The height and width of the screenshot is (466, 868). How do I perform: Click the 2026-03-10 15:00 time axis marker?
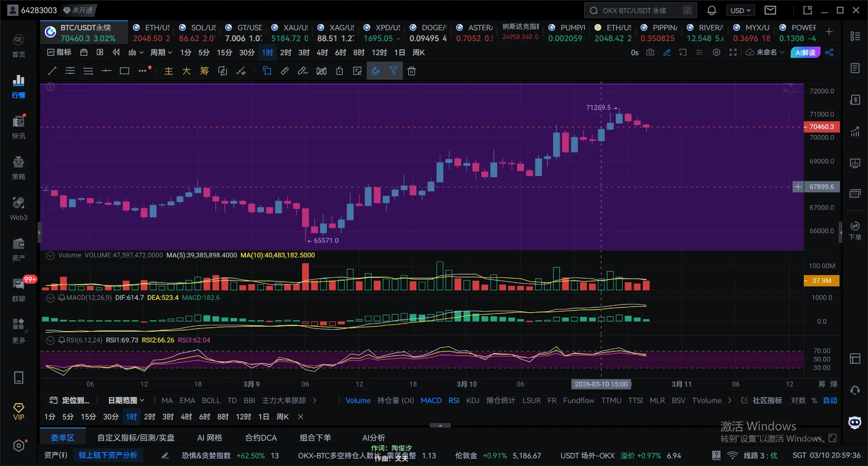coord(601,384)
